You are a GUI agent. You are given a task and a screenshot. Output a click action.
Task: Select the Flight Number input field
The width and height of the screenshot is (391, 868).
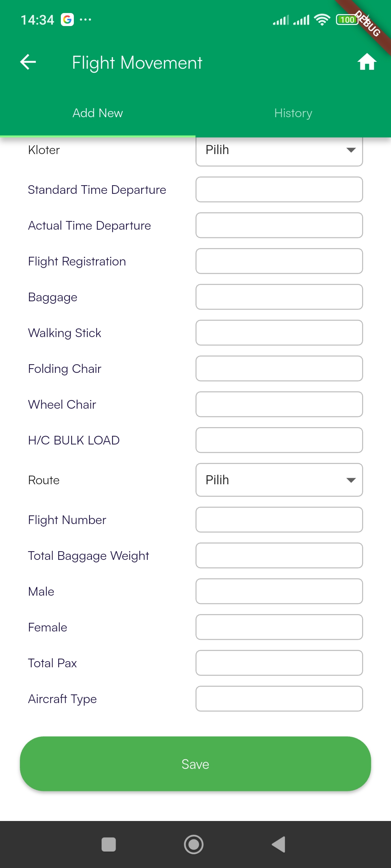pos(279,520)
